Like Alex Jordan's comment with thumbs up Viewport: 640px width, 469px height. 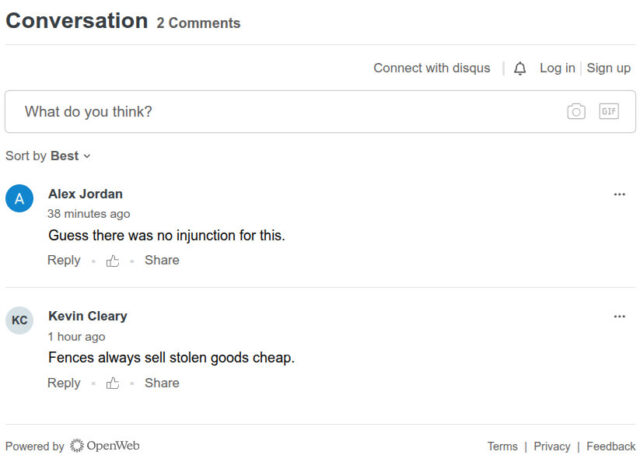pos(113,261)
